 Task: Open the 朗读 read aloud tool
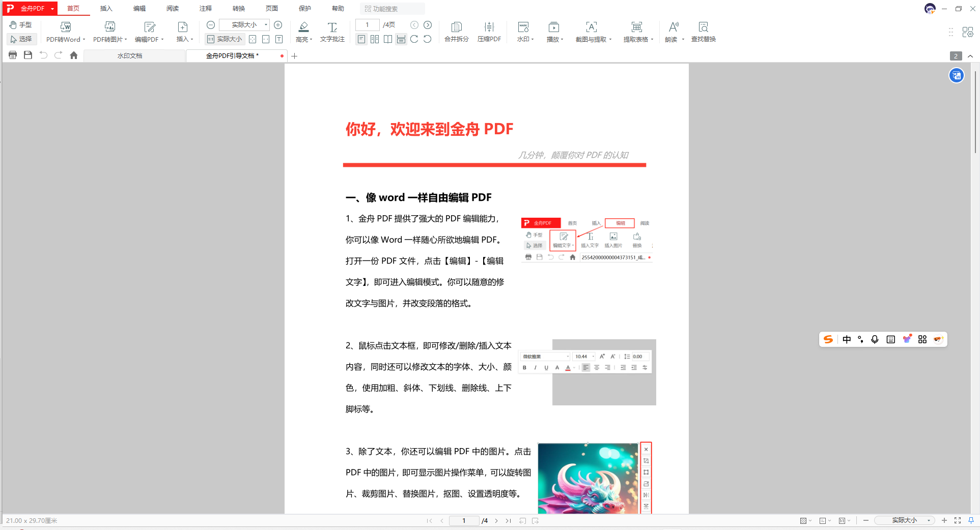[674, 32]
